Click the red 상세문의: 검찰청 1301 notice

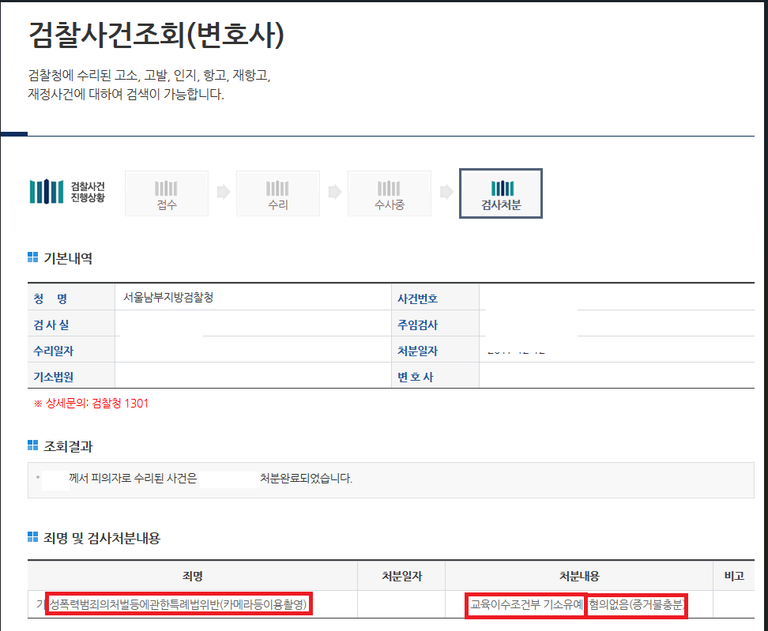[91, 404]
